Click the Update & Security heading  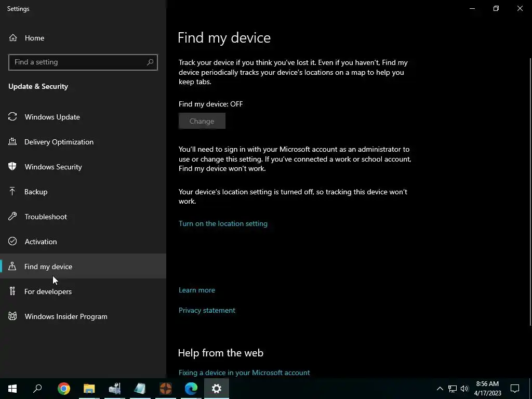[x=38, y=86]
